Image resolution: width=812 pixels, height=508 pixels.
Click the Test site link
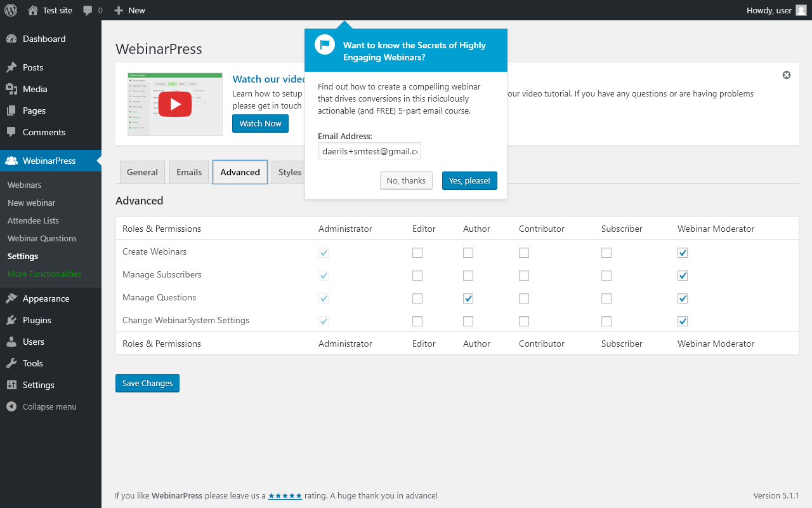(x=58, y=10)
